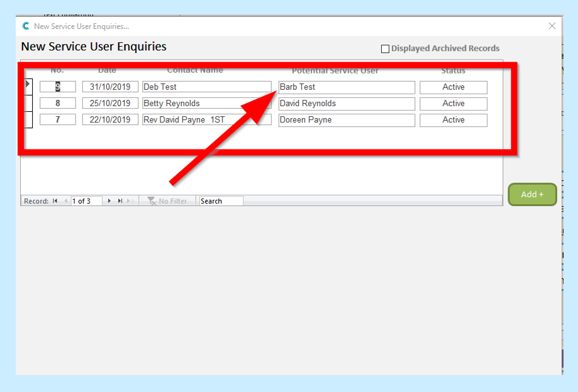This screenshot has width=578, height=392.
Task: Click the record search box
Action: coord(221,201)
